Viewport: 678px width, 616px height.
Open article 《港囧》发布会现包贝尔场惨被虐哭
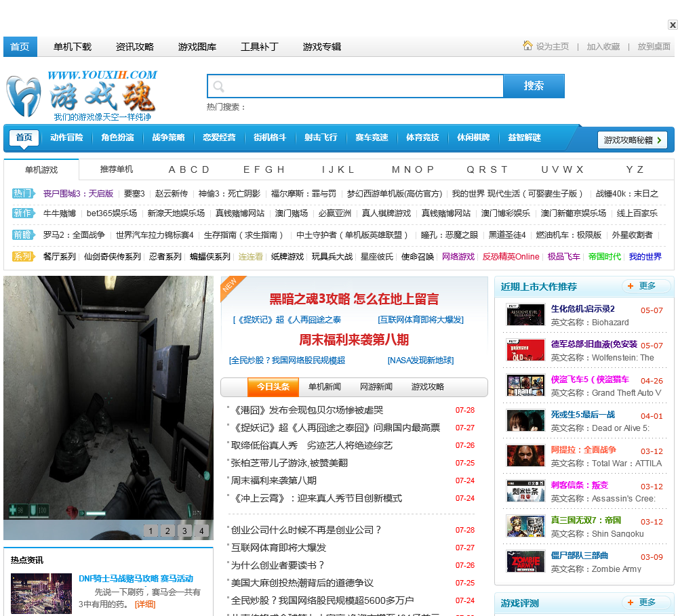coord(307,410)
